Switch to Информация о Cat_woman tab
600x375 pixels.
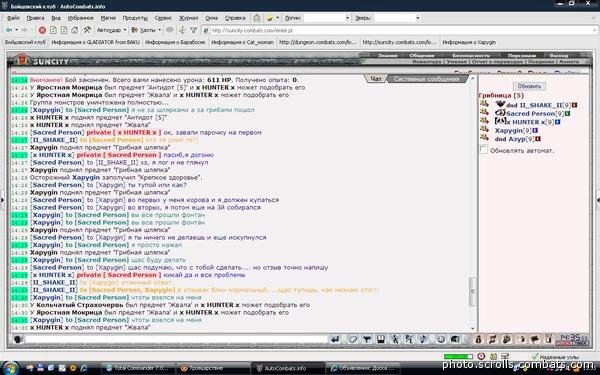[242, 42]
